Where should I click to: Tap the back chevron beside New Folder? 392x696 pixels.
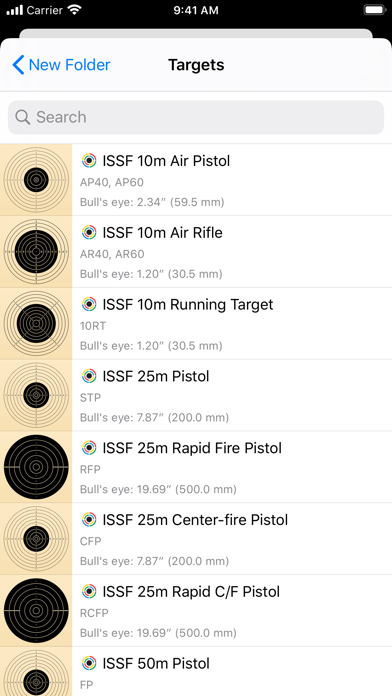[x=18, y=65]
